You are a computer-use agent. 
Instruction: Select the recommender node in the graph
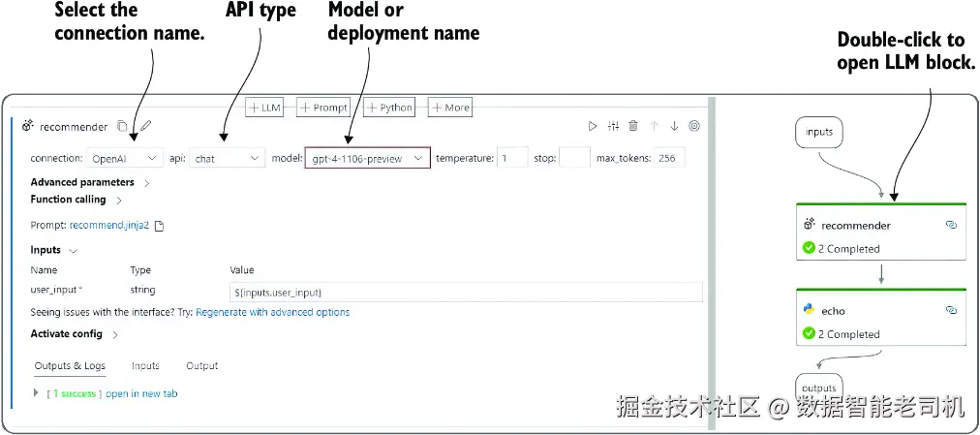881,232
